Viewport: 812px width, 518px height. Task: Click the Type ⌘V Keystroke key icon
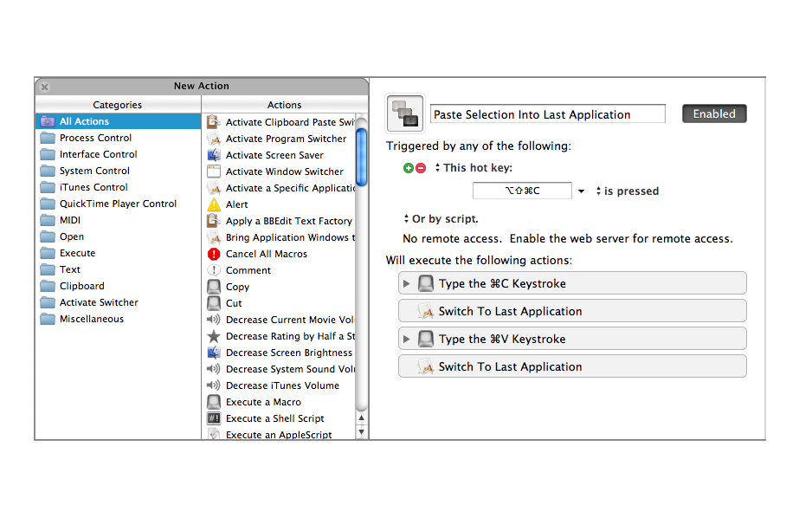pos(426,339)
